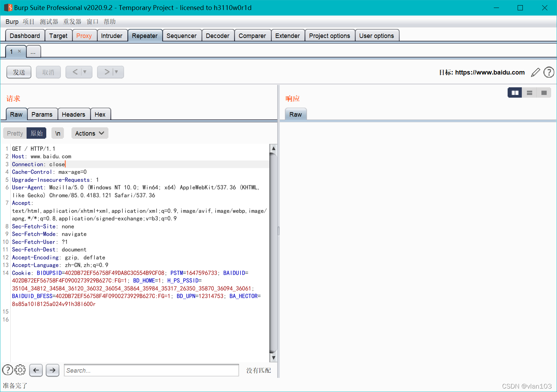Open the history forward dropdown arrow

point(116,72)
